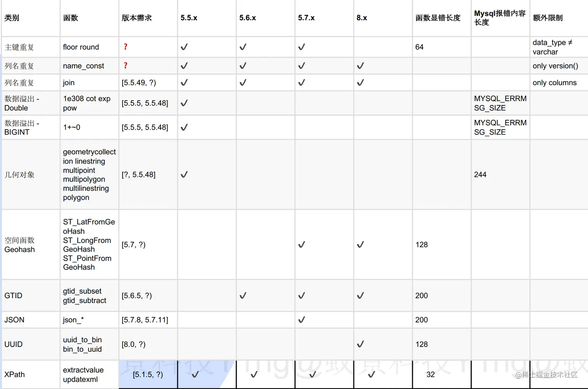The width and height of the screenshot is (588, 389).
Task: Select the 额外限制 column header
Action: pos(559,18)
